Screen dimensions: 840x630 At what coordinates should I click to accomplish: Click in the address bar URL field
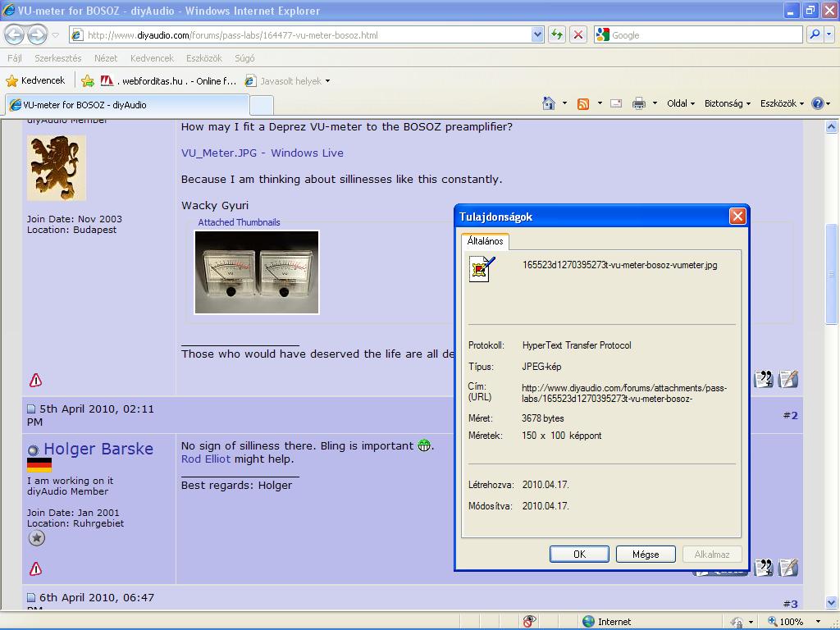308,35
